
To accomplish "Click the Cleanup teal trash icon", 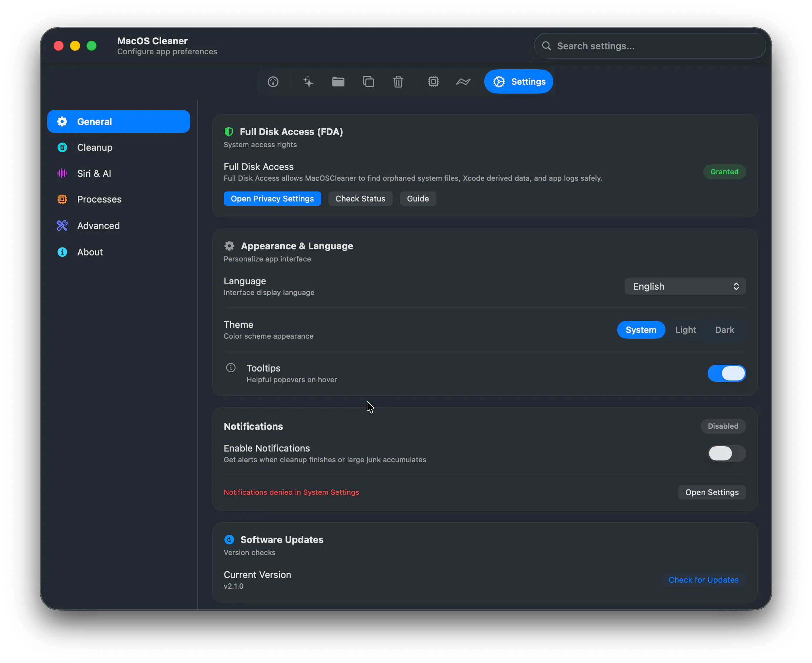I will coord(62,148).
